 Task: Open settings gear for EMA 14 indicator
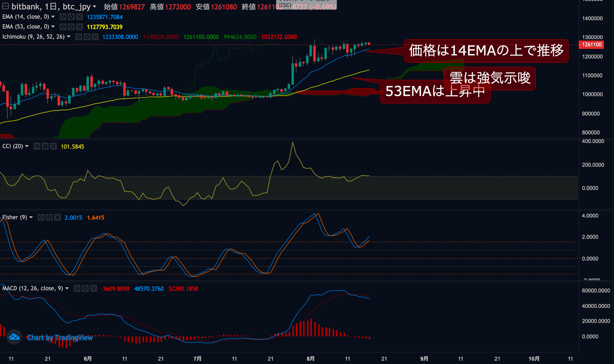tap(71, 17)
